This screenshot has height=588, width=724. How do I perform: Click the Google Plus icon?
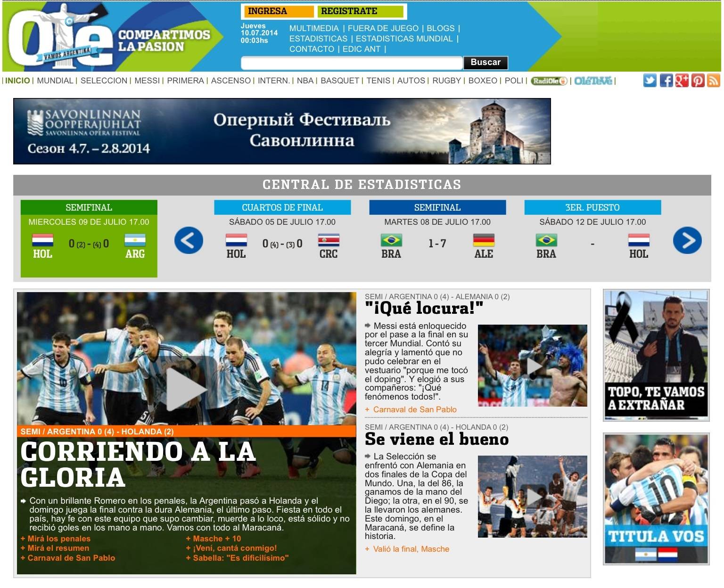point(682,81)
